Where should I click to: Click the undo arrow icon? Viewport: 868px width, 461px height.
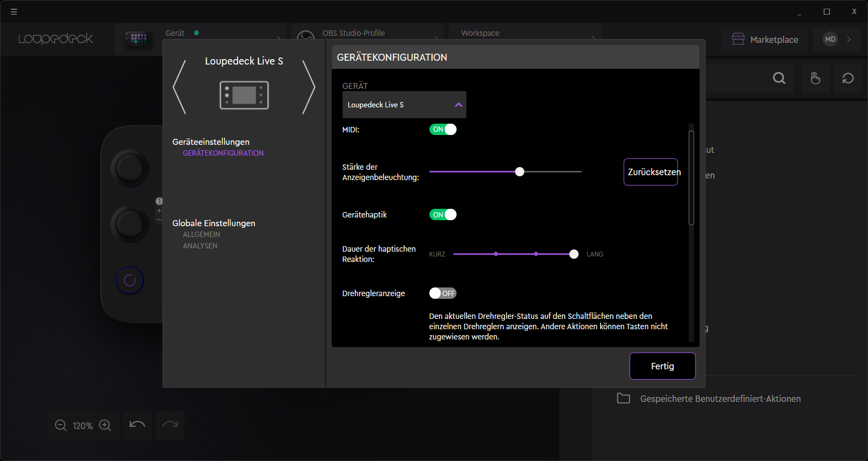tap(137, 425)
